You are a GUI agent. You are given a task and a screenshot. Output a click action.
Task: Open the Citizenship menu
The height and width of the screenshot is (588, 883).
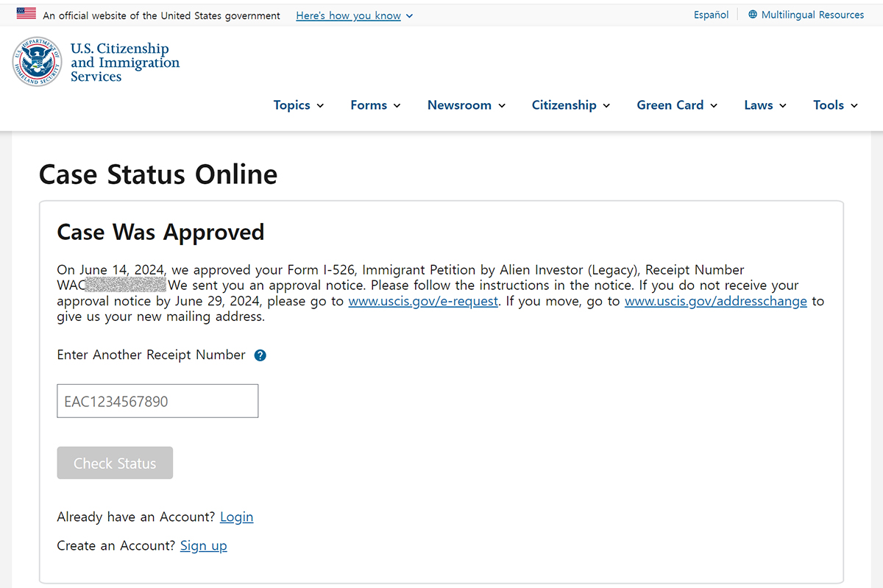tap(571, 105)
